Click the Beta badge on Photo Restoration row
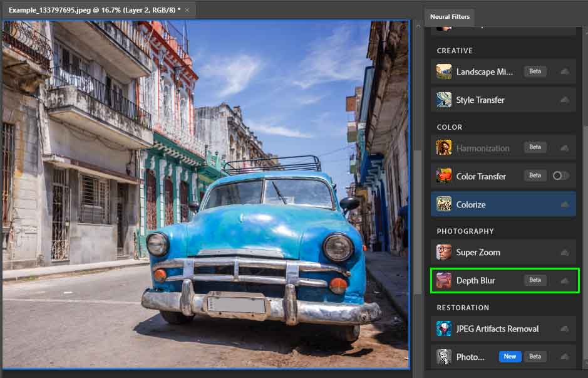This screenshot has width=588, height=378. (x=535, y=357)
